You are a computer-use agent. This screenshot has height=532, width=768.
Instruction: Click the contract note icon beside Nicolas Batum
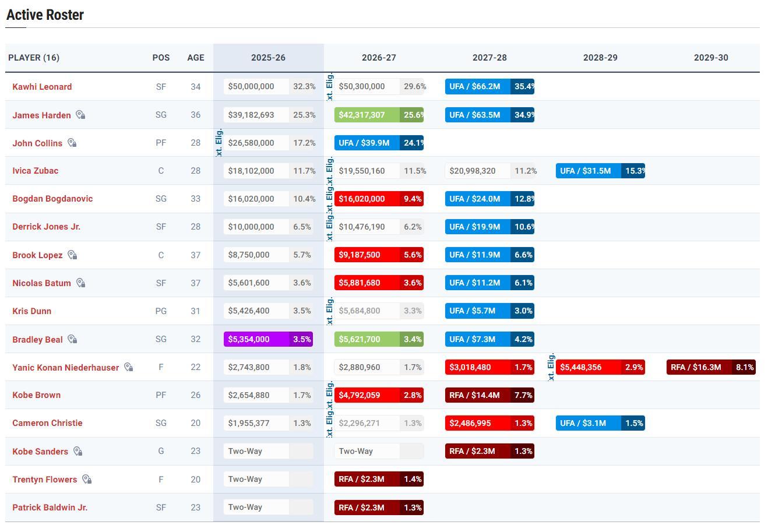click(x=81, y=283)
